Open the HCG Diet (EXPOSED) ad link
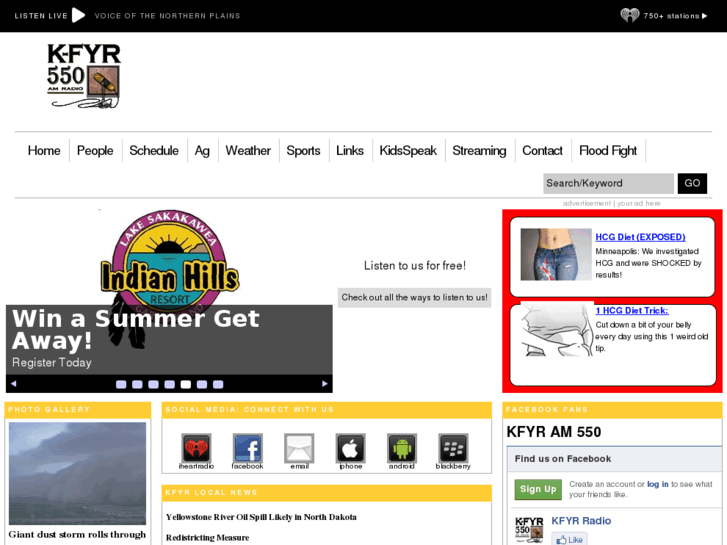 [x=640, y=237]
